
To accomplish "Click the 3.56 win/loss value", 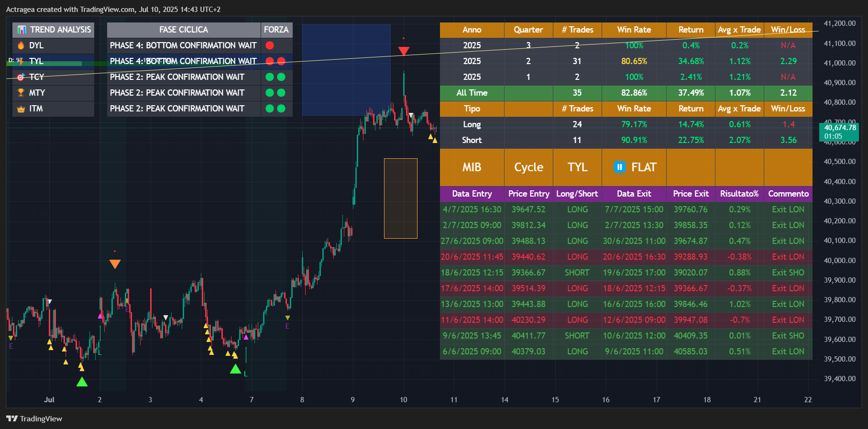I will coord(789,140).
